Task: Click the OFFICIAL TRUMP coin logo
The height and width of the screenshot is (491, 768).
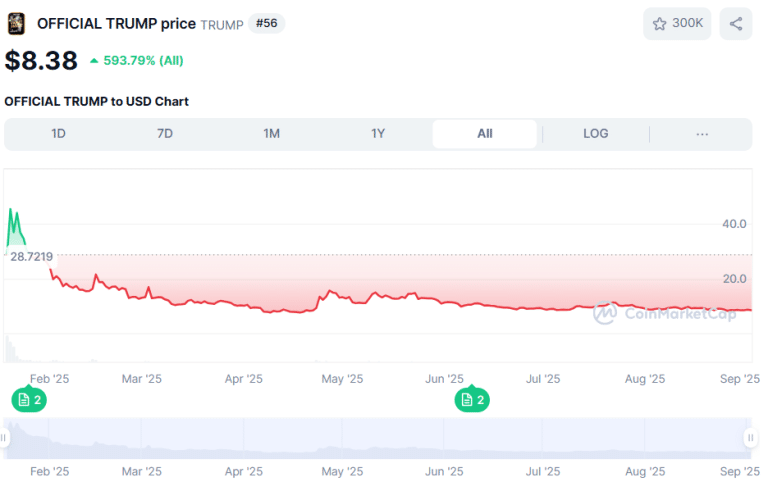Action: 16,23
